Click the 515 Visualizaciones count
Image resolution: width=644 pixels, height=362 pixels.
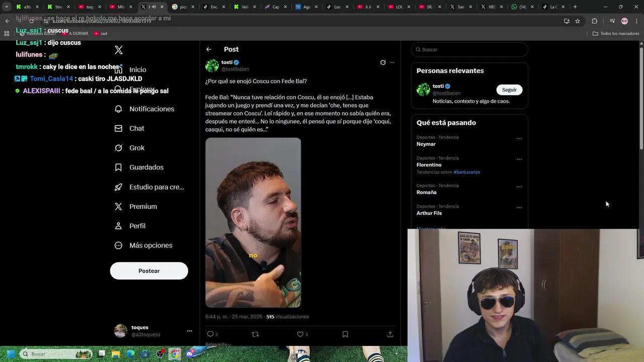[x=287, y=317]
